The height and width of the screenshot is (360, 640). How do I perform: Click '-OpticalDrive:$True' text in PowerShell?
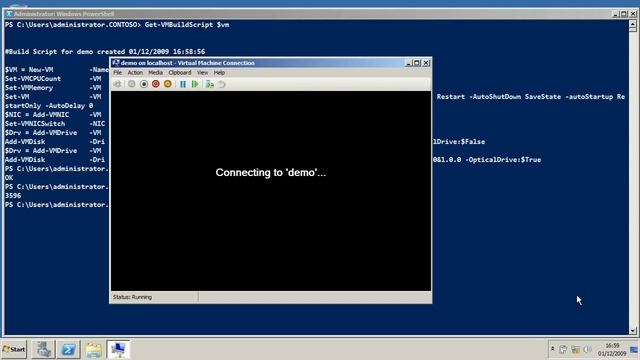[x=503, y=160]
